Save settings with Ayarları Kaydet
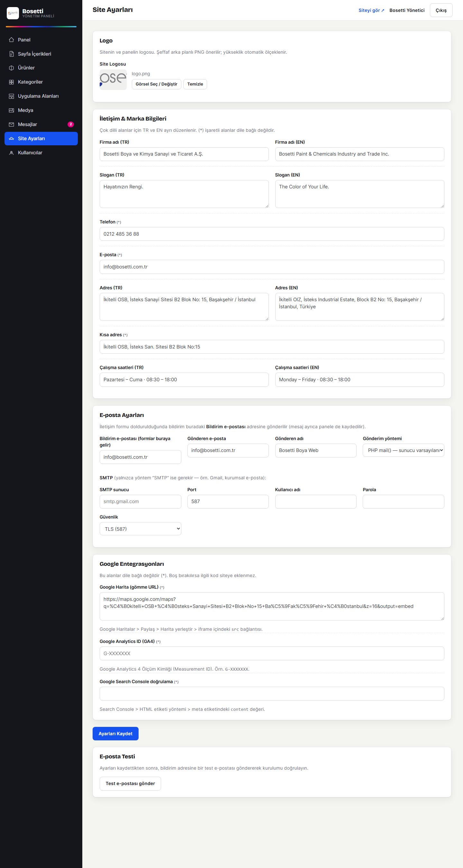463x868 pixels. (x=115, y=734)
